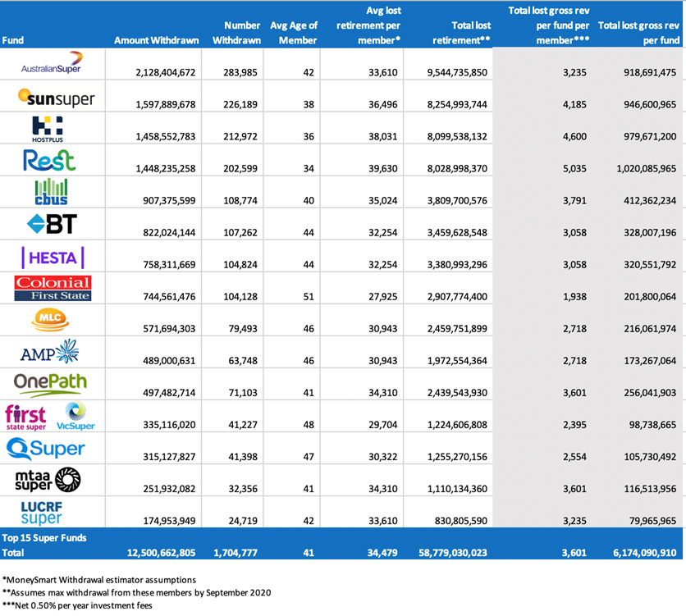Select the Fund column header
The image size is (686, 616).
[12, 40]
